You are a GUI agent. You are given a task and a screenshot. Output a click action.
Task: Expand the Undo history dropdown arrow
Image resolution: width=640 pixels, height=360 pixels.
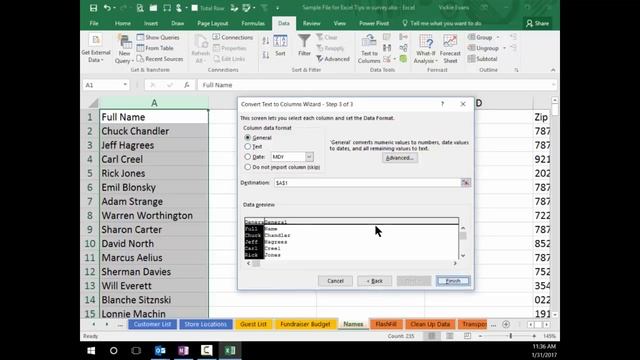pyautogui.click(x=114, y=8)
